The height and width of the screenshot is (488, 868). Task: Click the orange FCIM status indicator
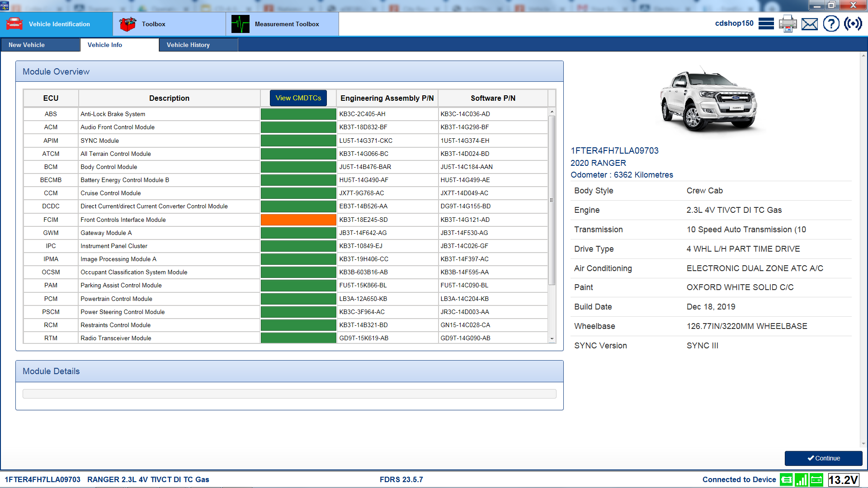pyautogui.click(x=298, y=220)
